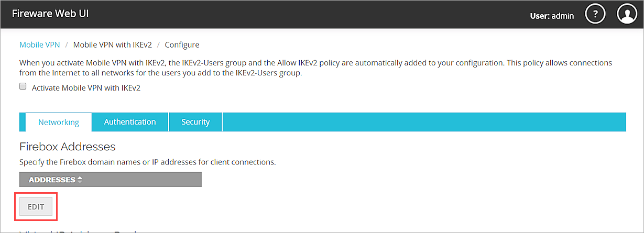Image resolution: width=644 pixels, height=233 pixels.
Task: Enable Activate Mobile VPN with IKEv2 checkbox
Action: coord(23,87)
